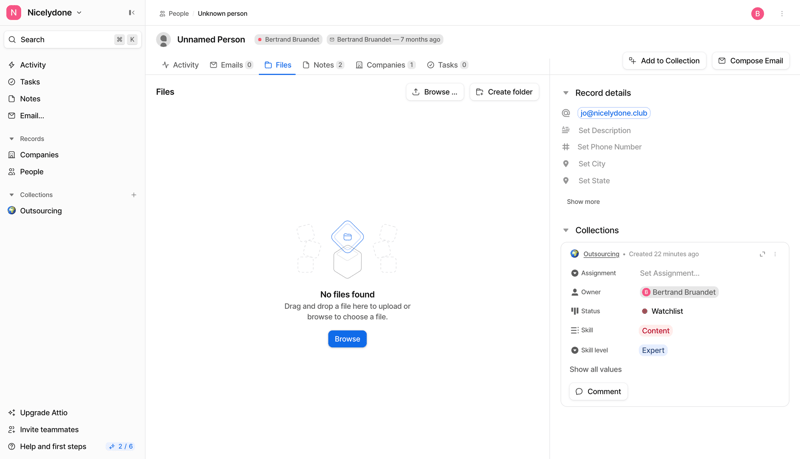Screen dimensions: 800x459
Task: Click Compose Email button
Action: pyautogui.click(x=751, y=61)
